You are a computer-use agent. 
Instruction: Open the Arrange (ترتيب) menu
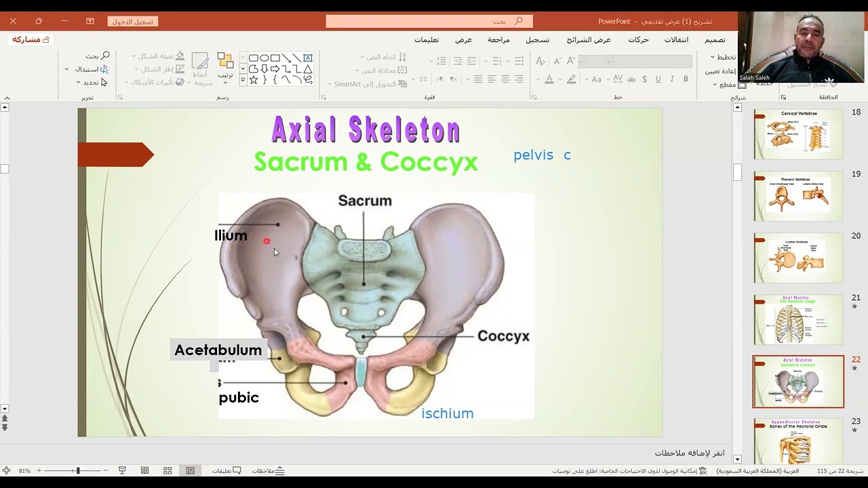225,66
